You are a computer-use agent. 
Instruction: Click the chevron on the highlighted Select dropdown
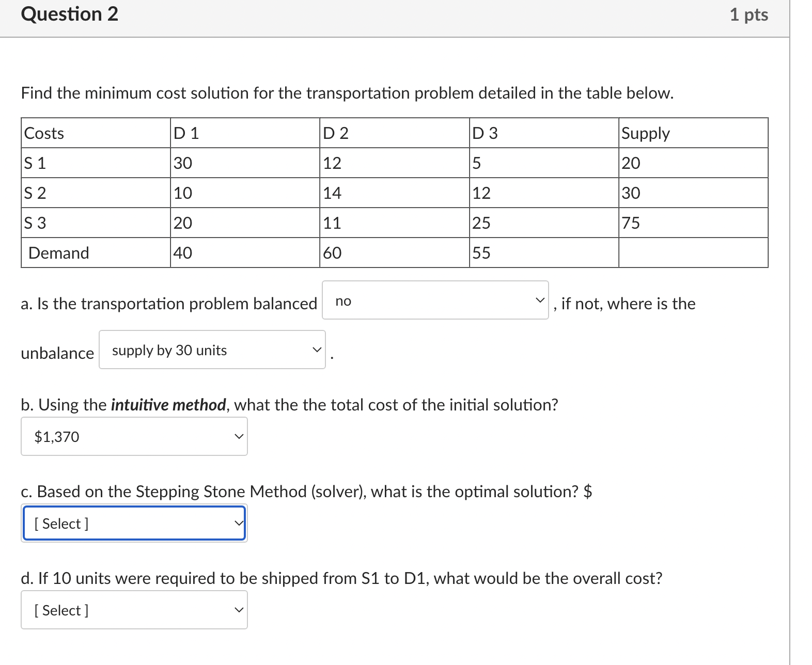pyautogui.click(x=239, y=522)
